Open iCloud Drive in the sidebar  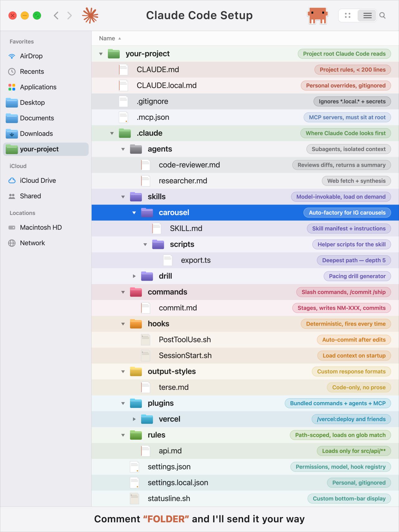coord(46,181)
